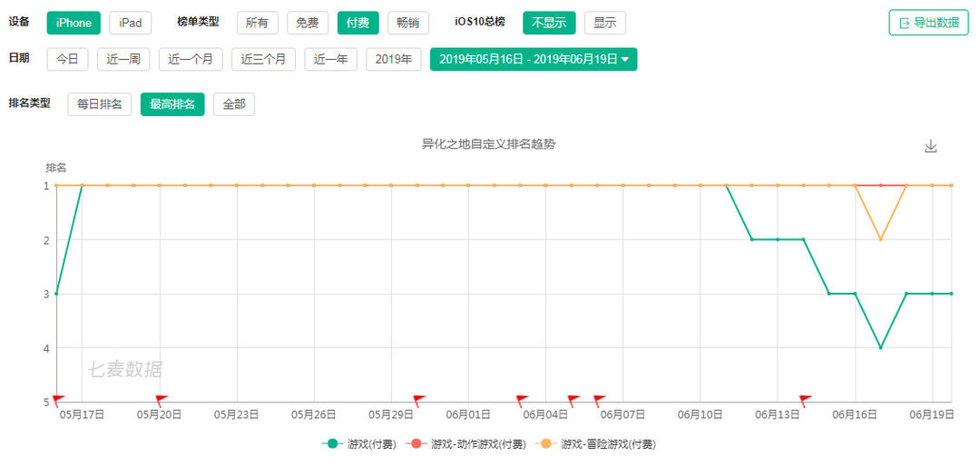980x466 pixels.
Task: Select 近一周 date range
Action: 123,59
